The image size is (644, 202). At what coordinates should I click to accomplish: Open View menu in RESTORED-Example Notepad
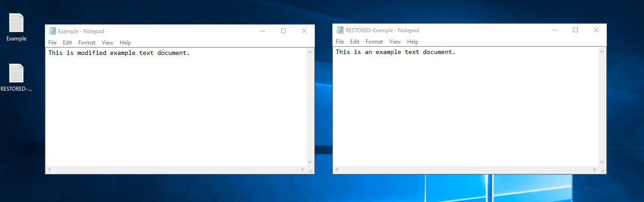tap(395, 42)
